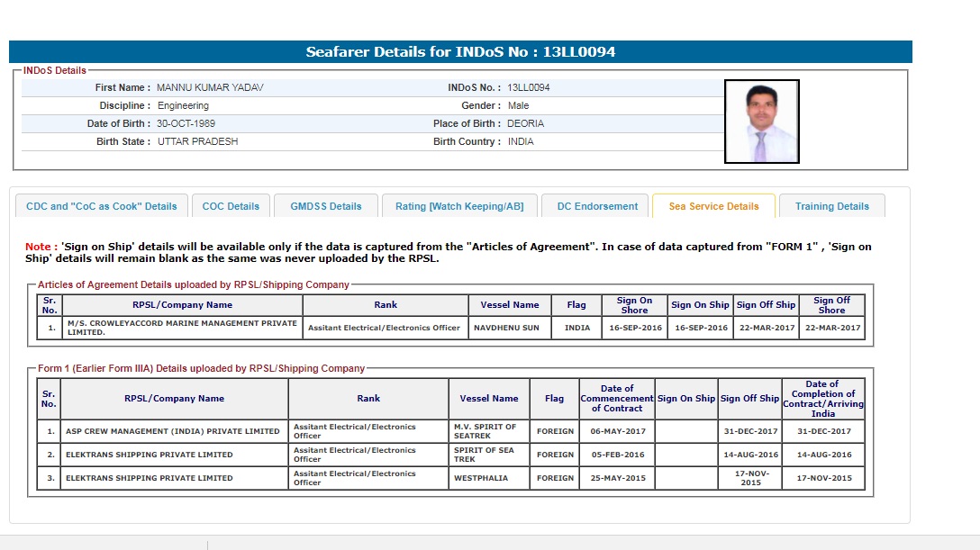Select the Rating [Watch Keeping/AB] tab
Screen dimensions: 980x550
pos(458,206)
